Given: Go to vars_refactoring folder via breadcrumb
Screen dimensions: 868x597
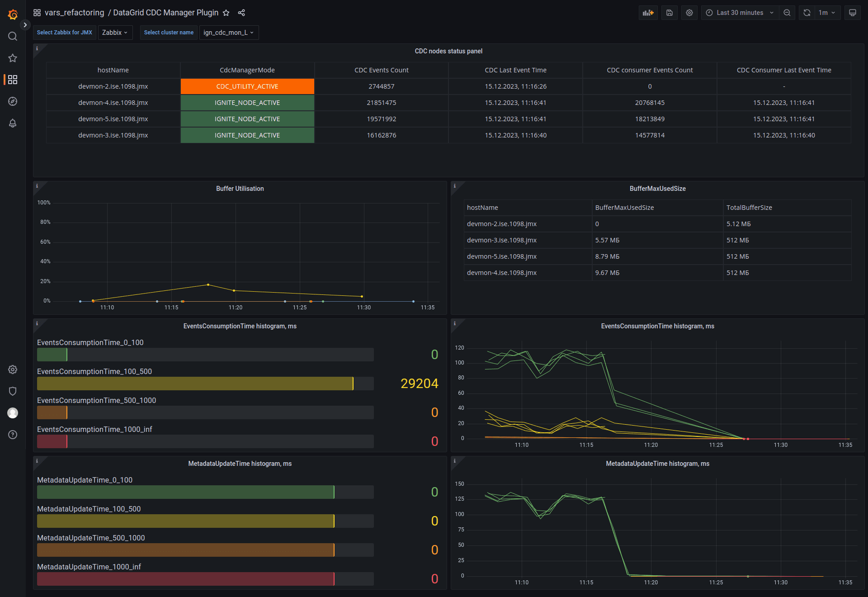Looking at the screenshot, I should tap(75, 12).
